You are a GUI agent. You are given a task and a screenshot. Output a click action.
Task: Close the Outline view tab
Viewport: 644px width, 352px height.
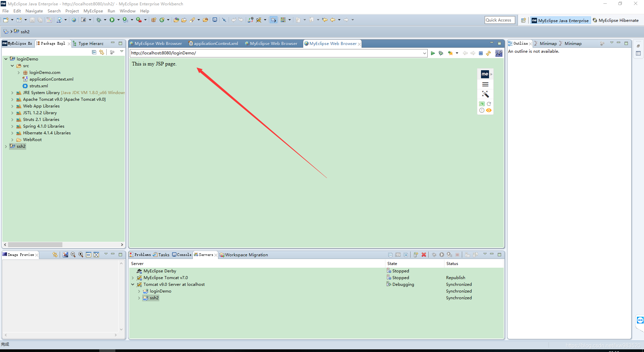pyautogui.click(x=530, y=44)
